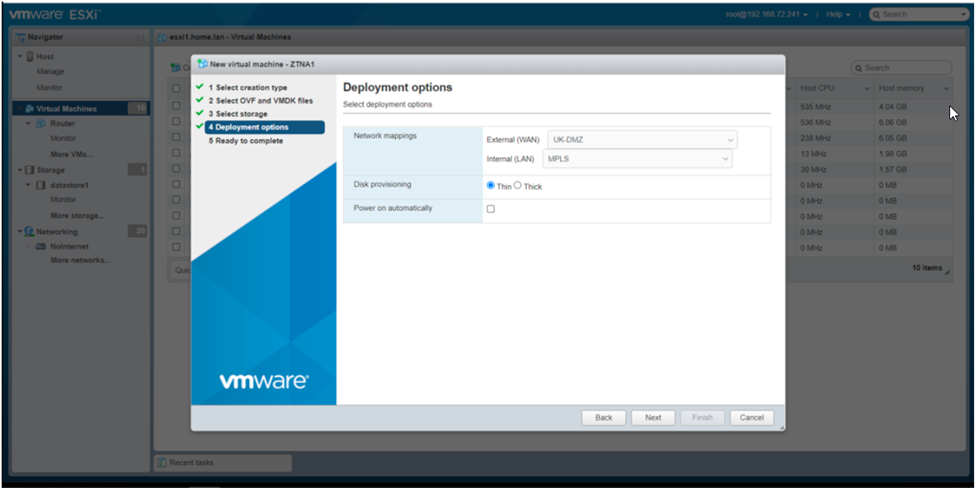Viewport: 975px width, 488px height.
Task: Go to step 2 Select OVF and VMDK files
Action: [x=261, y=100]
